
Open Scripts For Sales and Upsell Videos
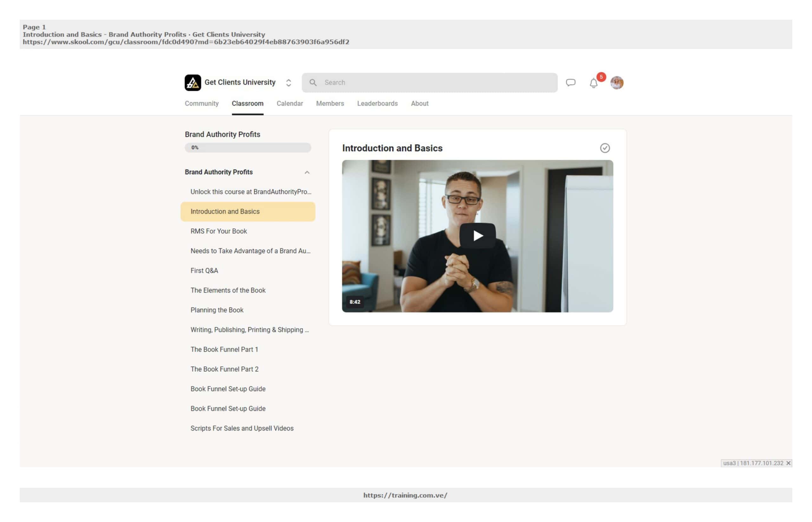[242, 428]
